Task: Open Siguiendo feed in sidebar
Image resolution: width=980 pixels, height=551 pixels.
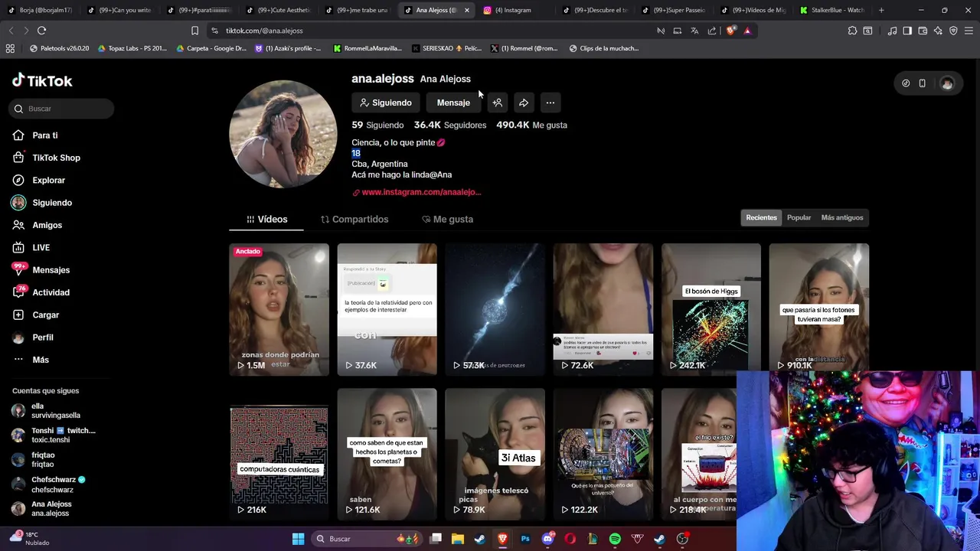Action: pyautogui.click(x=42, y=203)
